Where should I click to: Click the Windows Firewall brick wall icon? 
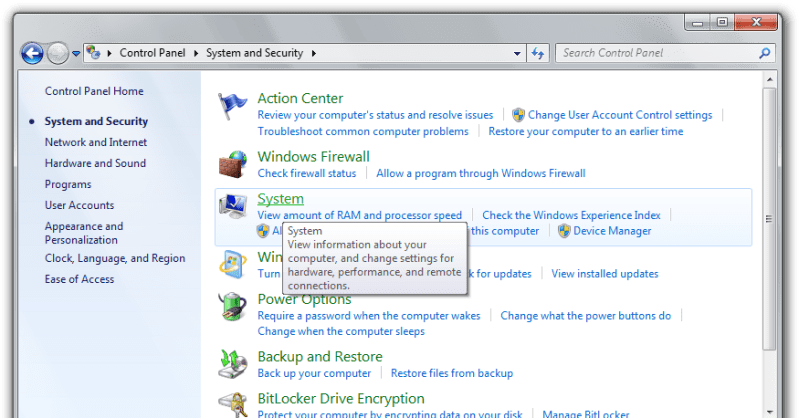point(233,164)
